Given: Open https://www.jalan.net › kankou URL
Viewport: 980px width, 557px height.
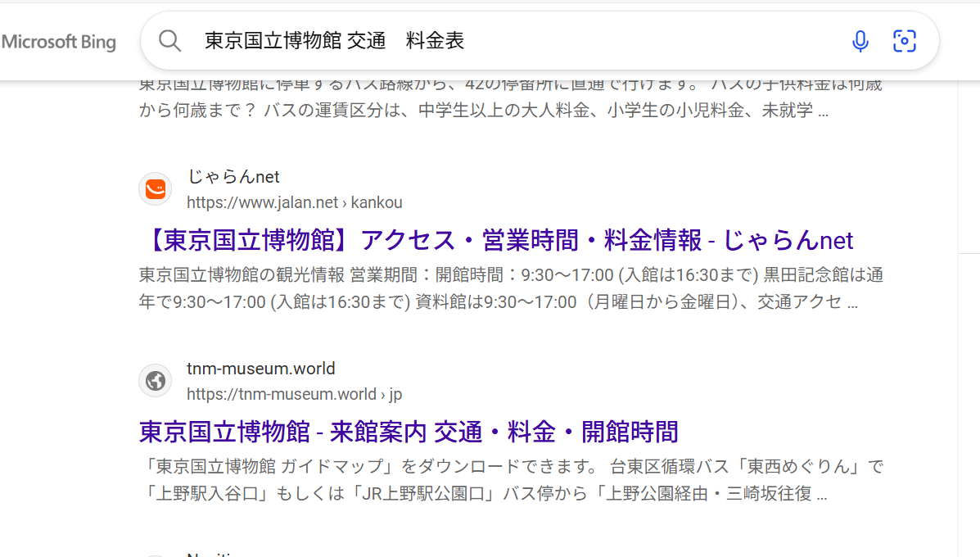Looking at the screenshot, I should 295,202.
